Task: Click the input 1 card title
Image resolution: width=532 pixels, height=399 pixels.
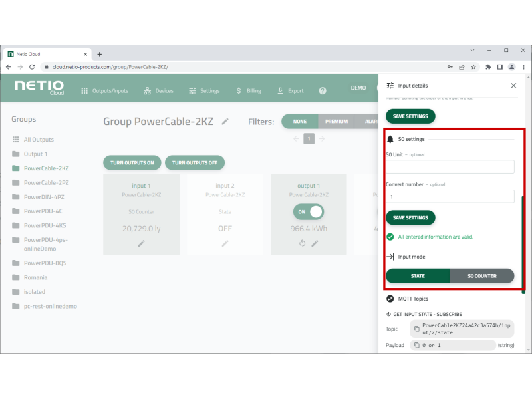Action: point(141,186)
